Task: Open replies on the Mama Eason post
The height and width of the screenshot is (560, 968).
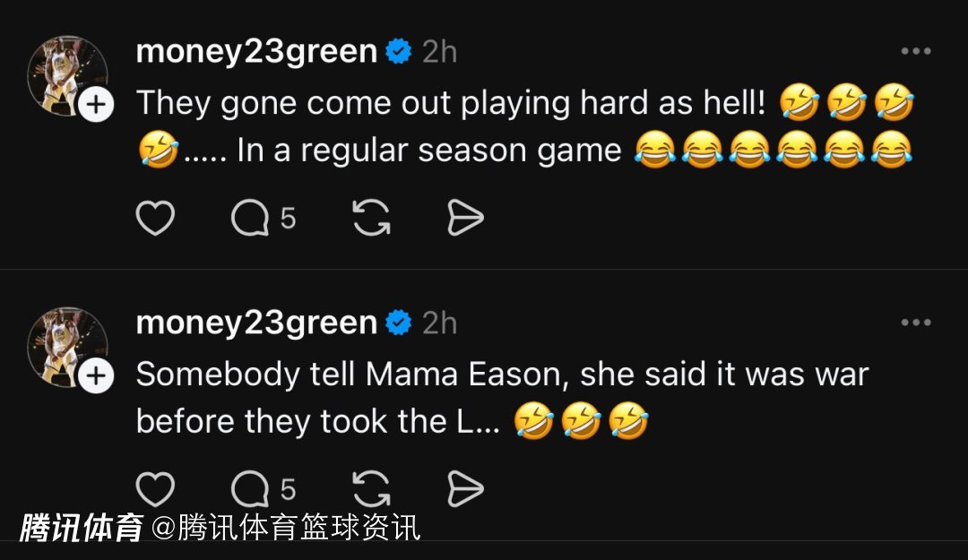Action: tap(263, 489)
